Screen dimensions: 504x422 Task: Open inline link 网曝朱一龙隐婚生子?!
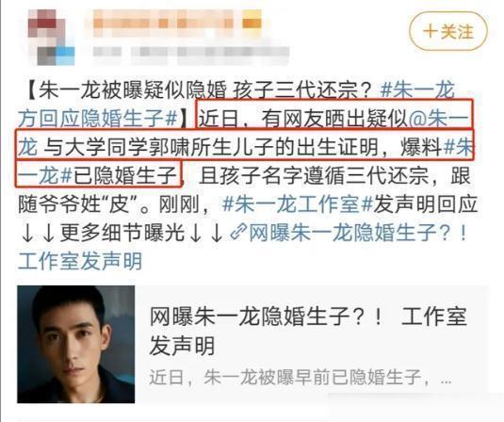[x=358, y=233]
